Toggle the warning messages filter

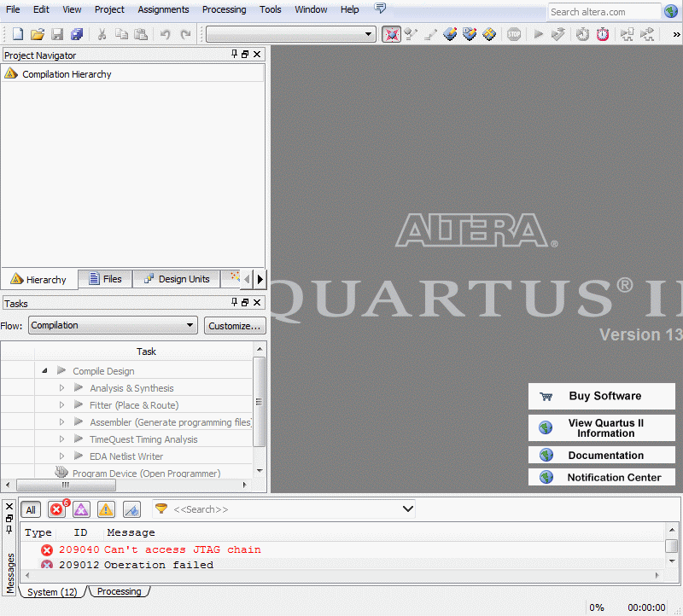tap(106, 509)
